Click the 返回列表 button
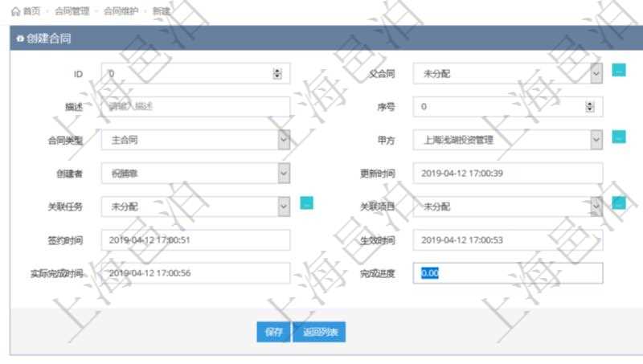Viewport: 643px width, 364px height. (319, 332)
